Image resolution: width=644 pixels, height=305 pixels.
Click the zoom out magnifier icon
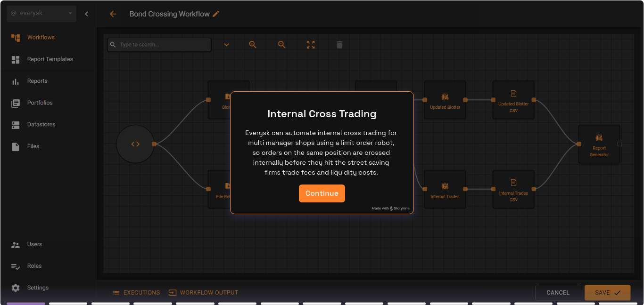[281, 44]
